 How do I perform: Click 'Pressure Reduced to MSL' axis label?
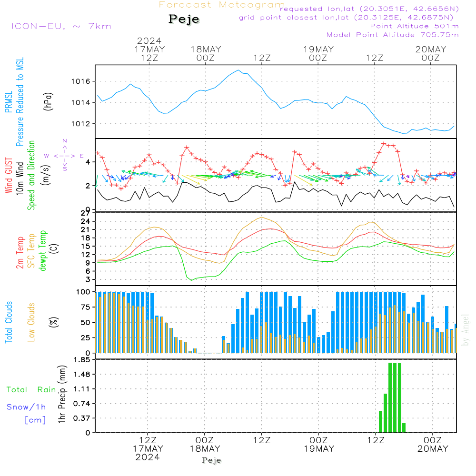coord(20,102)
